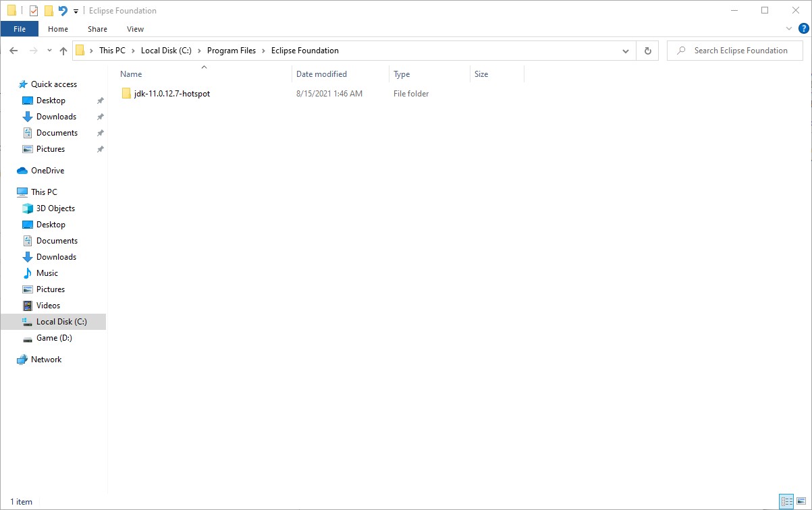Switch to the View ribbon tab
This screenshot has width=812, height=510.
click(135, 29)
